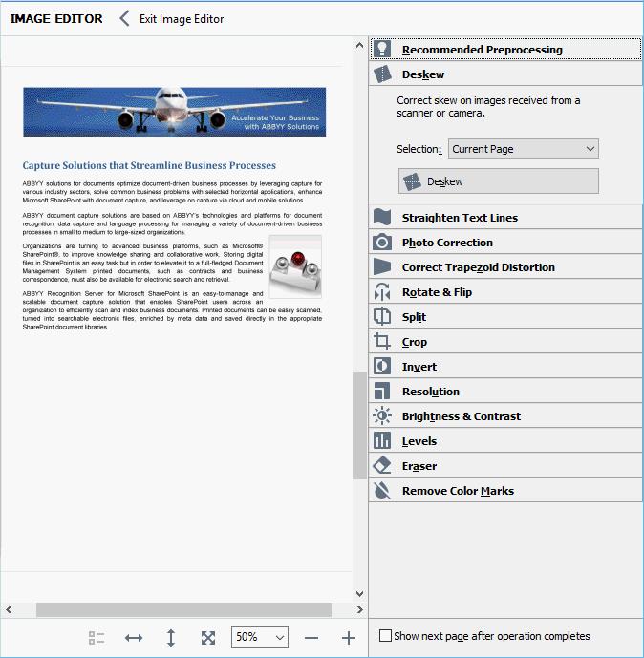This screenshot has height=658, width=644.
Task: Click the Photo Correction camera icon
Action: click(x=382, y=243)
